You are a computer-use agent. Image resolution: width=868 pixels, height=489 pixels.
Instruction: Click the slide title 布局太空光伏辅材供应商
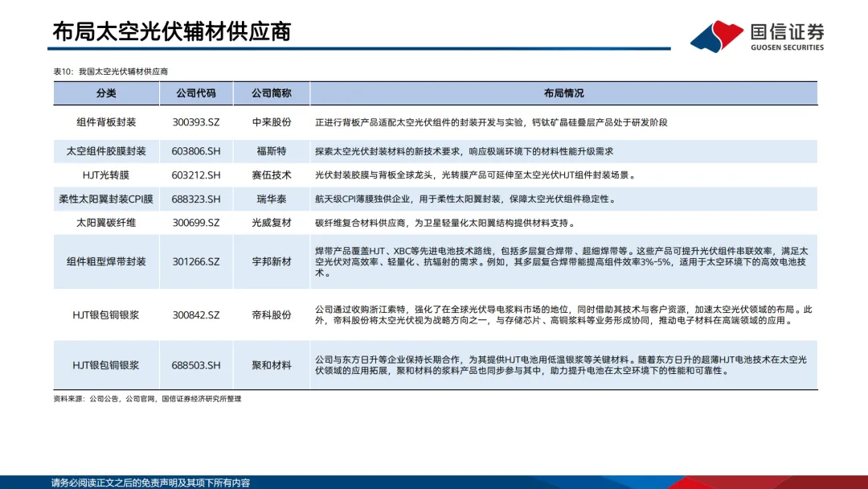(x=172, y=31)
